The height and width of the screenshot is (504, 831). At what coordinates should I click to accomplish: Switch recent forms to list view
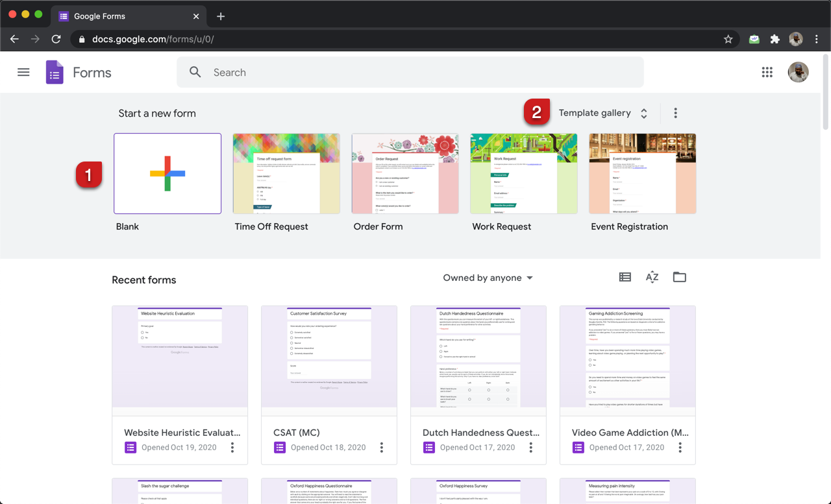pyautogui.click(x=625, y=278)
